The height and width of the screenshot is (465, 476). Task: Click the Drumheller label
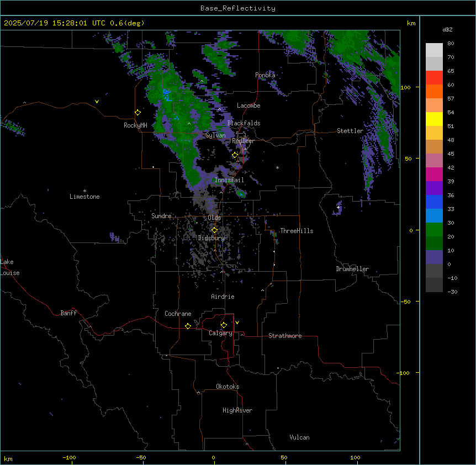[352, 269]
